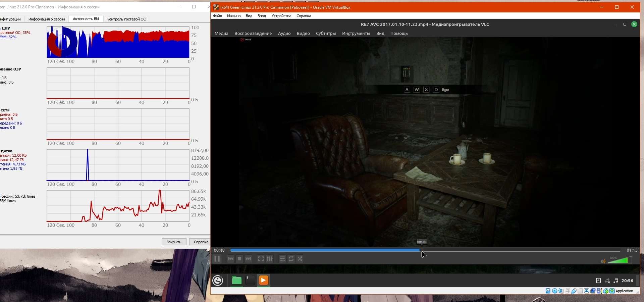Open the guest Linux start menu

coord(218,281)
